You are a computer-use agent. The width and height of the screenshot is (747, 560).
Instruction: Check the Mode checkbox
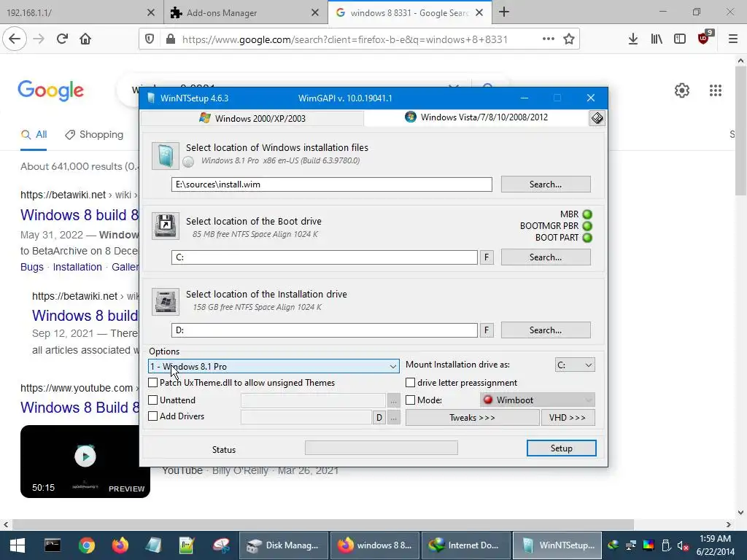(410, 400)
